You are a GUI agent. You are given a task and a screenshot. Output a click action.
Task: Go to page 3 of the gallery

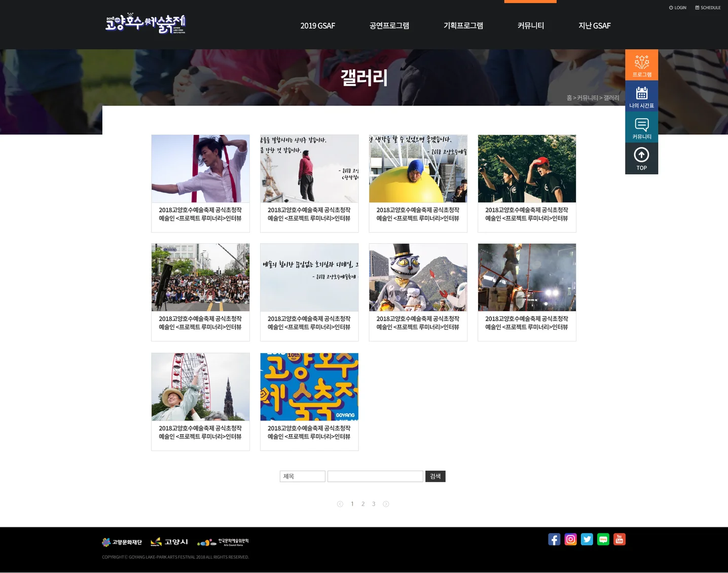pos(374,504)
